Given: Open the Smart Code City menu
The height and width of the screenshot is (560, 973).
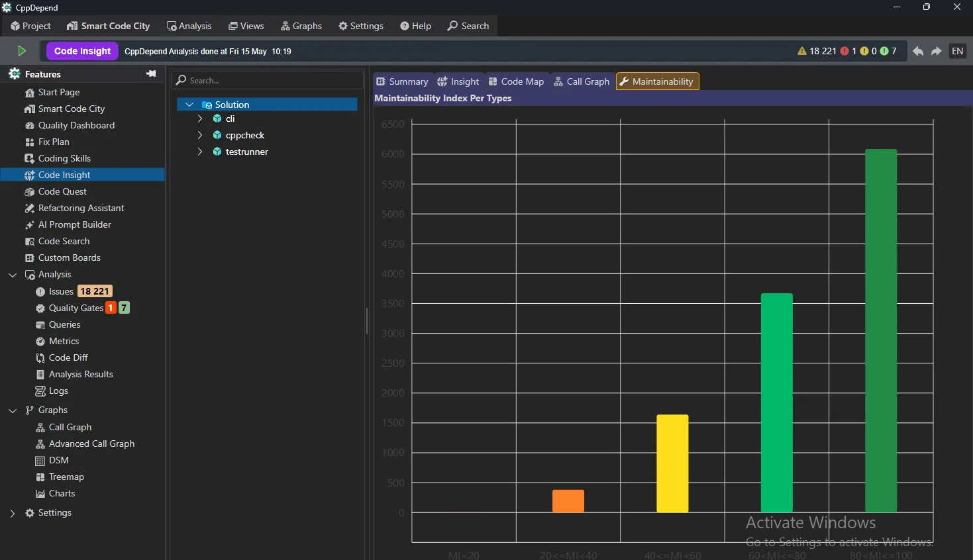Looking at the screenshot, I should click(108, 26).
